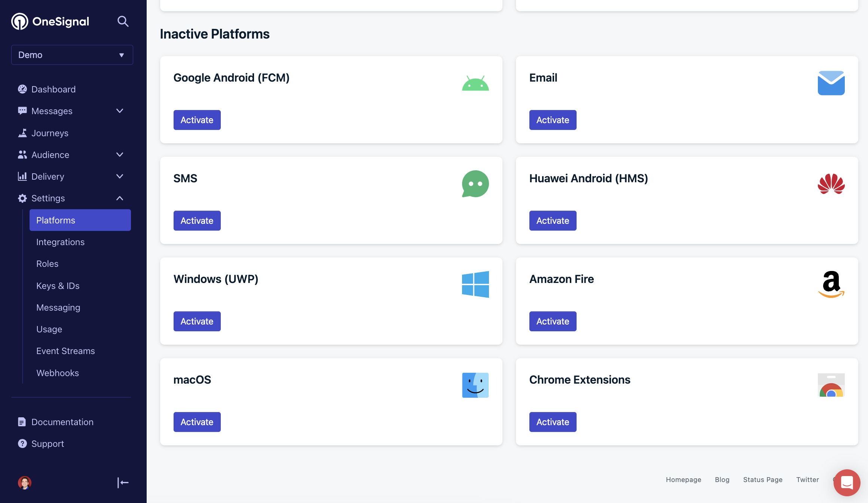Expand the Delivery chevron
This screenshot has width=868, height=503.
coord(120,176)
